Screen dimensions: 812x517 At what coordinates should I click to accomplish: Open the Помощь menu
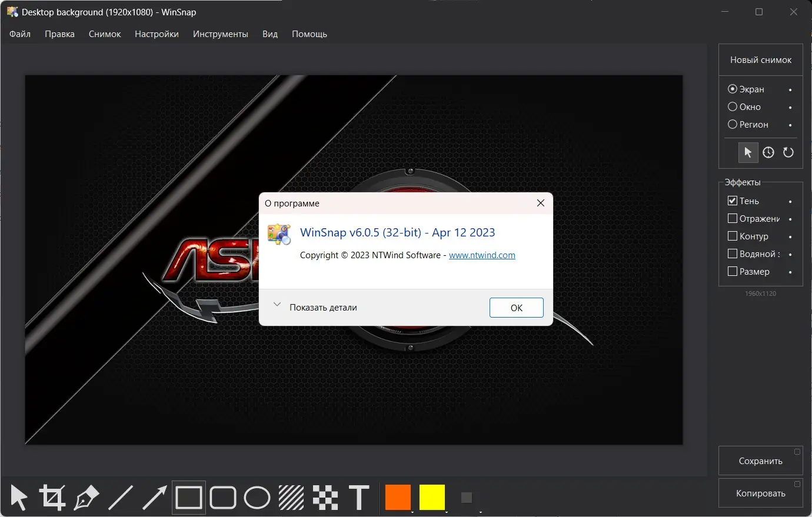[x=310, y=34]
